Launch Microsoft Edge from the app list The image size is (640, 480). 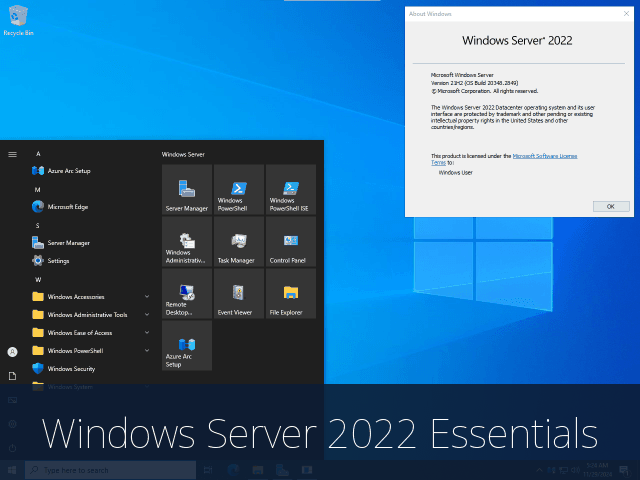[91, 207]
